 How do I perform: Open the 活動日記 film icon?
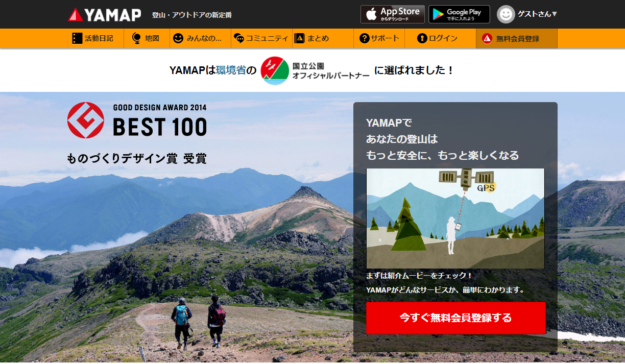point(77,38)
